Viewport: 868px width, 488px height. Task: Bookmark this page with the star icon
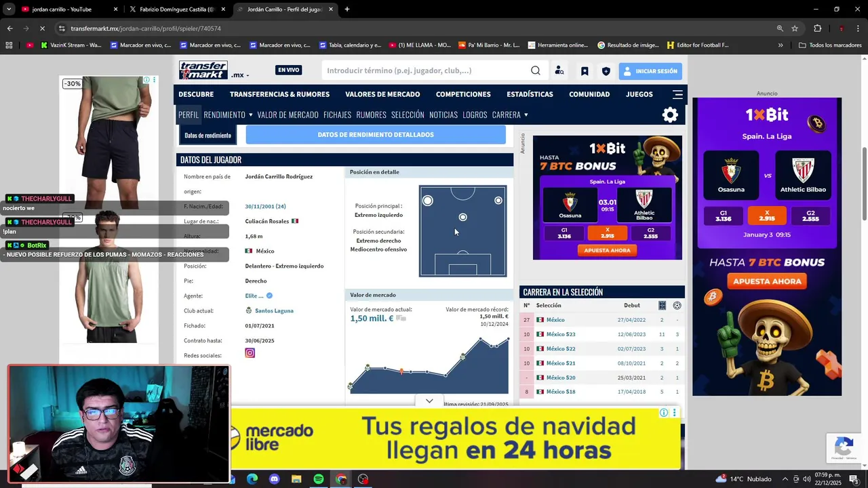(x=795, y=28)
